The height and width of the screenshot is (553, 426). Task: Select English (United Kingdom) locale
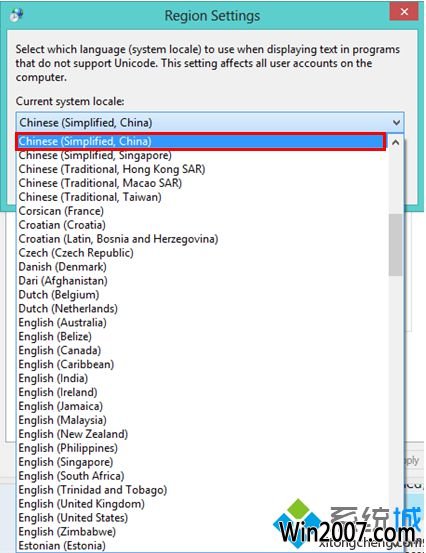point(201,504)
